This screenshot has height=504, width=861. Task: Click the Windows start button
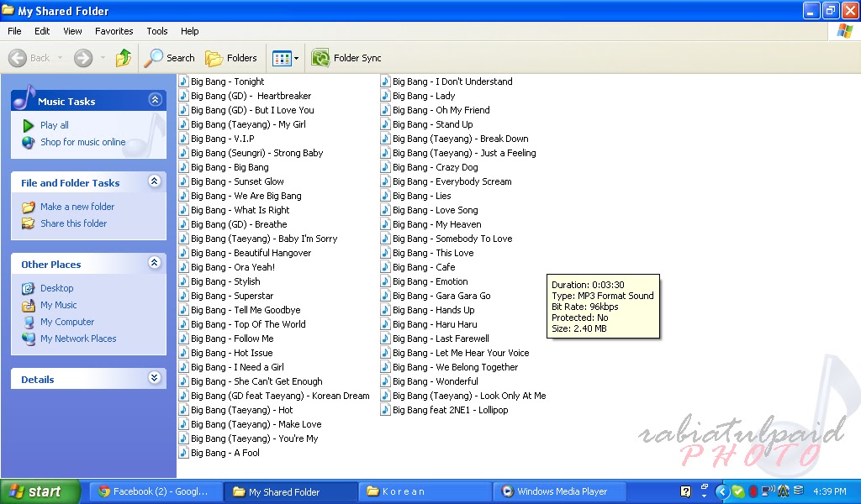(x=40, y=491)
